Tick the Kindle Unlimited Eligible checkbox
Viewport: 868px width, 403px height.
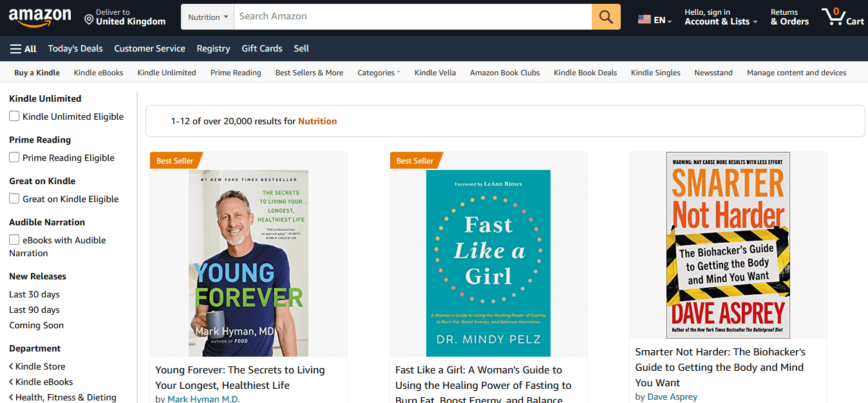[x=14, y=117]
